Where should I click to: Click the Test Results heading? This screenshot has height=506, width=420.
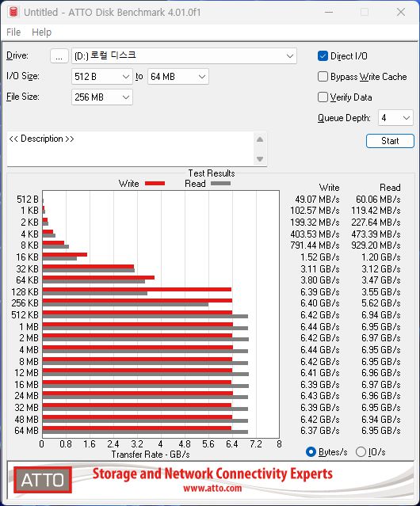[212, 173]
